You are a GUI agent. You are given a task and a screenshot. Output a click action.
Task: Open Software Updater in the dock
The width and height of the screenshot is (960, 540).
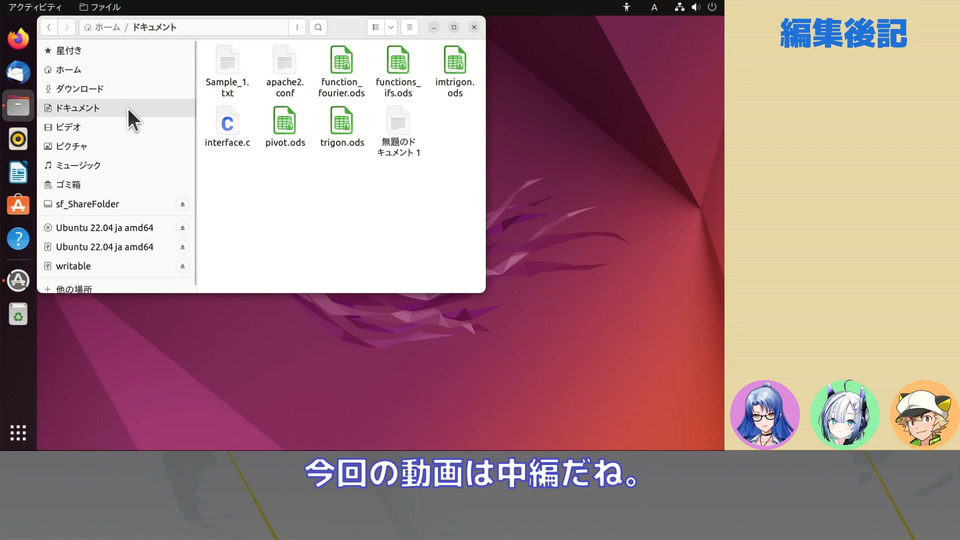[18, 280]
